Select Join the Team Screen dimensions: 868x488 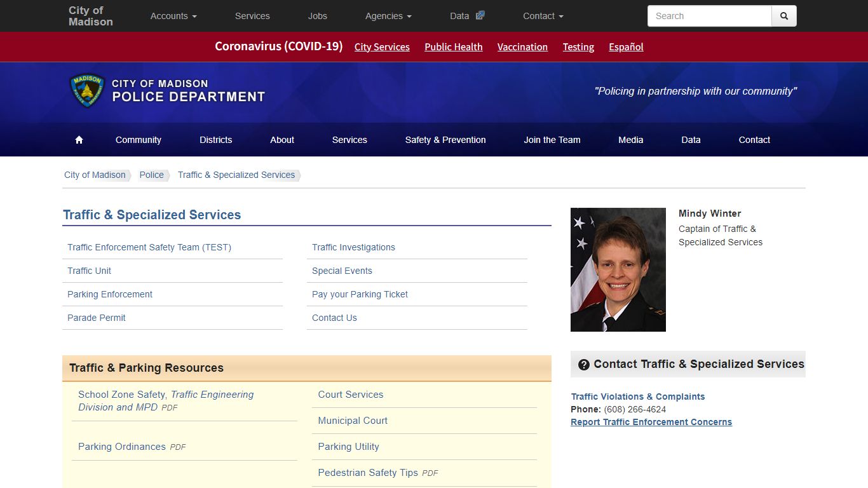552,140
